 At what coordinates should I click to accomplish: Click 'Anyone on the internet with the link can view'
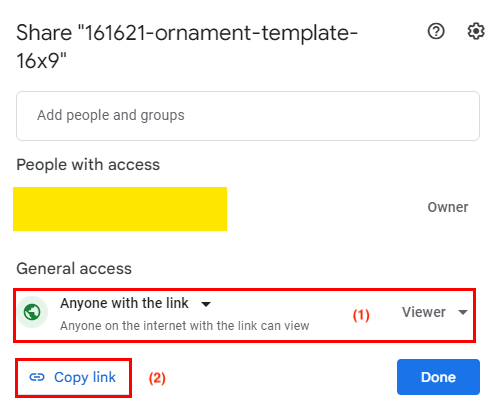[x=185, y=326]
